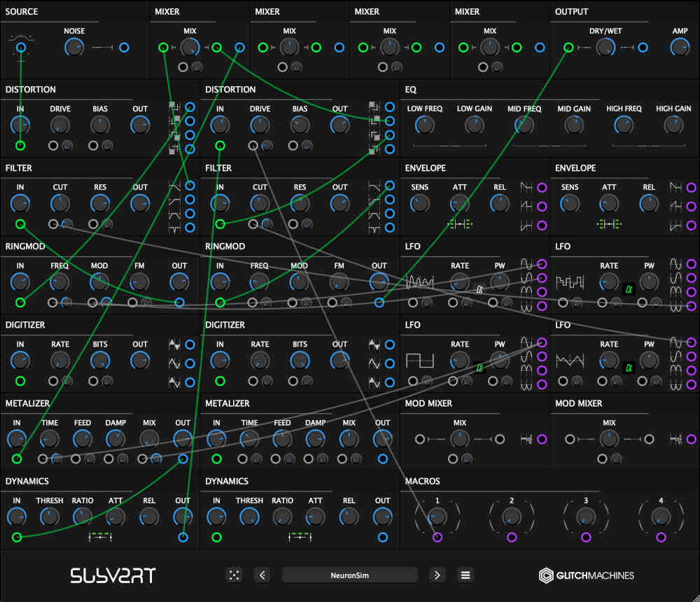Click the second Envelope's green mode icon below ATT

[609, 224]
